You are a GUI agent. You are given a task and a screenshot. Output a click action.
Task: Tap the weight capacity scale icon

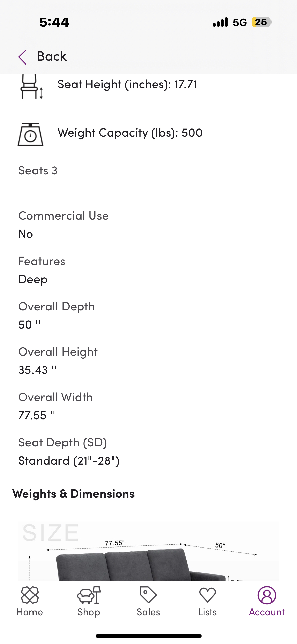point(30,135)
